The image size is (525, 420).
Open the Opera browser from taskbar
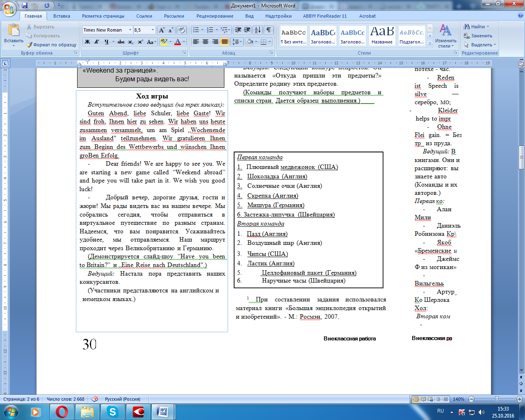pos(62,412)
